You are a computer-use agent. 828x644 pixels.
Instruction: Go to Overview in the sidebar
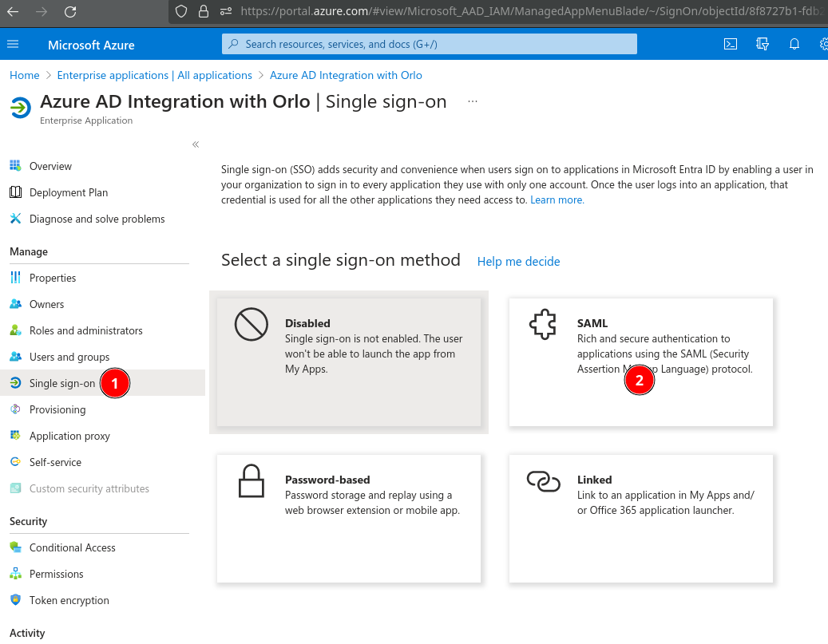point(50,166)
